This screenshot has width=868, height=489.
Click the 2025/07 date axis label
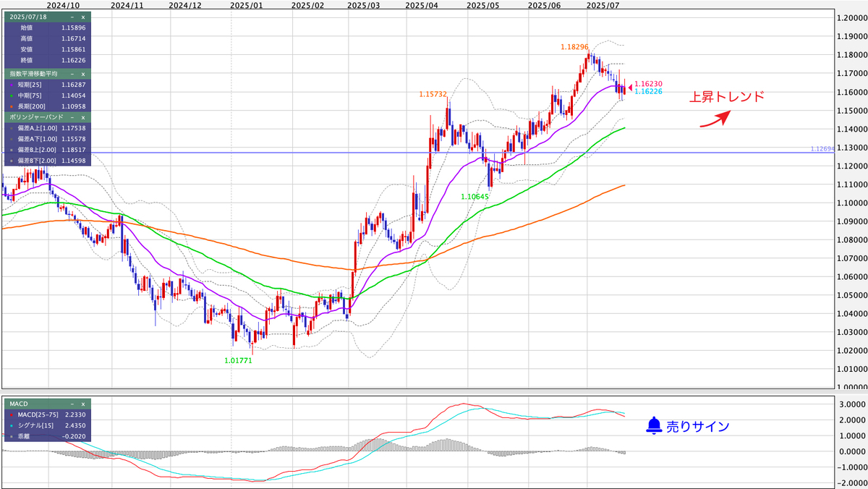click(x=603, y=4)
